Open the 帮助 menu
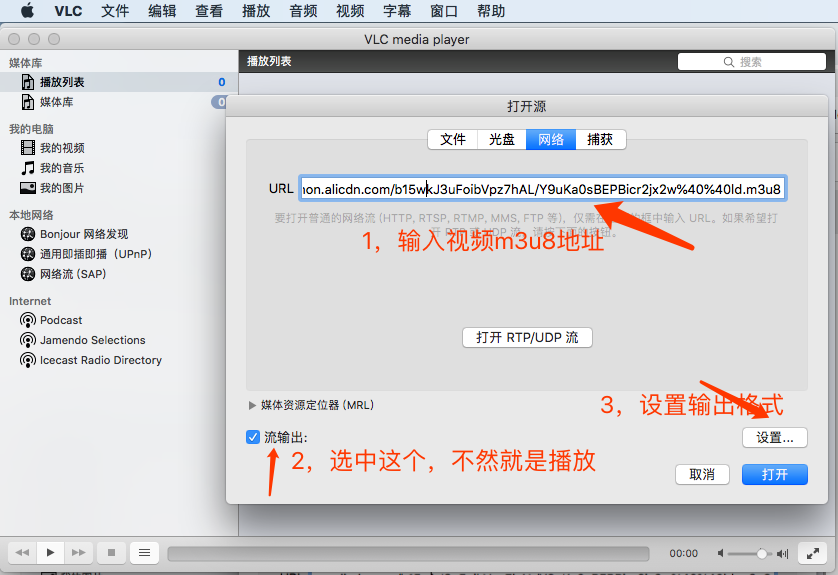Screen dimensions: 838x575 (491, 11)
